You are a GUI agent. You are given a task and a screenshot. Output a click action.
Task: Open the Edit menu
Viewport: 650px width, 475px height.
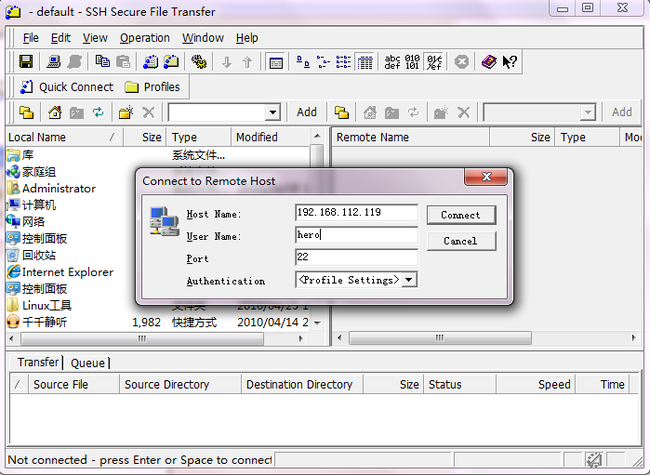point(61,38)
